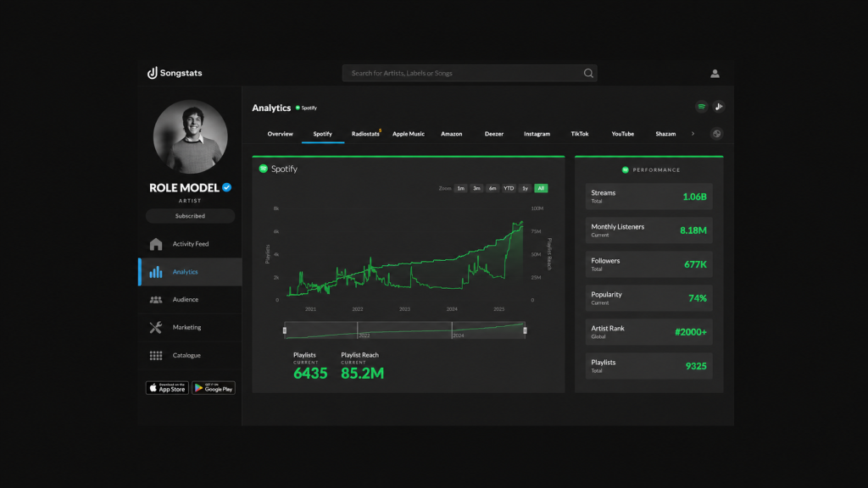
Task: Switch to the TikTok tab
Action: tap(580, 134)
